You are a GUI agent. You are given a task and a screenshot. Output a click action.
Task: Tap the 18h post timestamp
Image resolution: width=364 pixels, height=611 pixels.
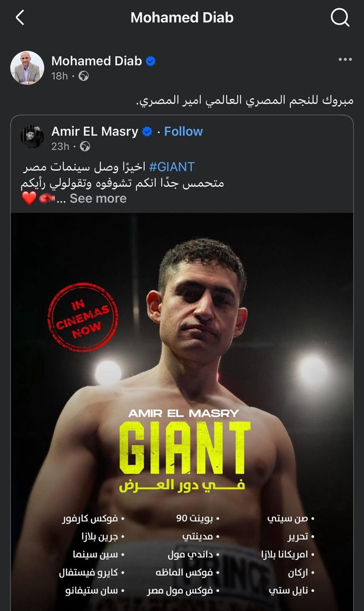(x=60, y=76)
